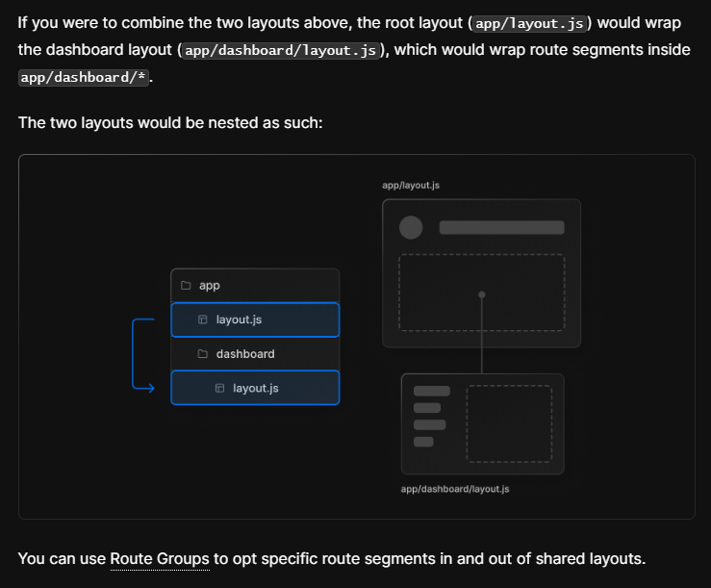Image resolution: width=711 pixels, height=588 pixels.
Task: Click the dashboard's layout.js row label
Action: click(256, 388)
